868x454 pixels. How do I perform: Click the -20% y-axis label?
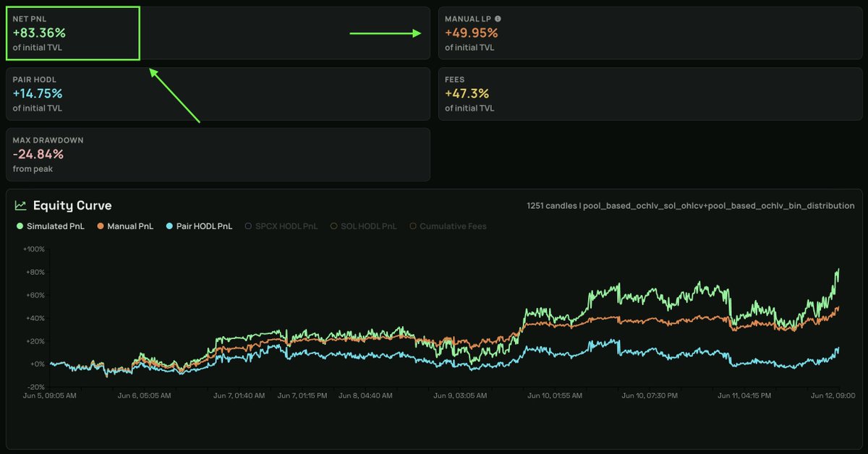[x=35, y=387]
